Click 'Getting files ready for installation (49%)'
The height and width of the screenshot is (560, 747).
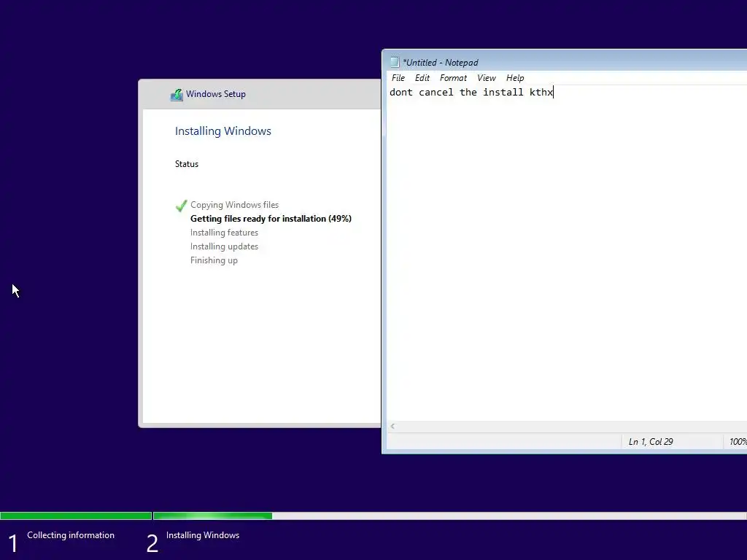tap(271, 219)
